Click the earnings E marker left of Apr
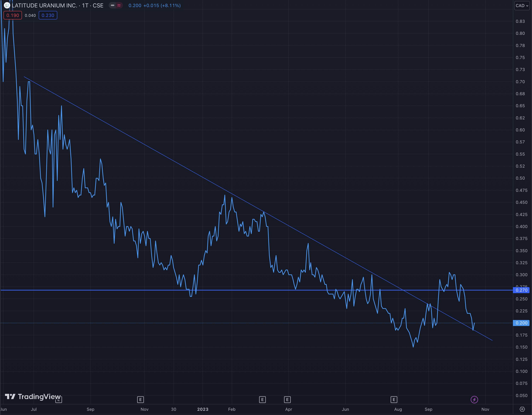The width and height of the screenshot is (532, 415). (x=287, y=399)
